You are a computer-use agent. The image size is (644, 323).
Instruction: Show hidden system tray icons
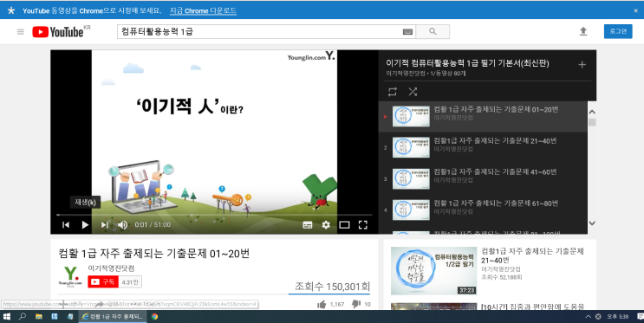(x=589, y=316)
